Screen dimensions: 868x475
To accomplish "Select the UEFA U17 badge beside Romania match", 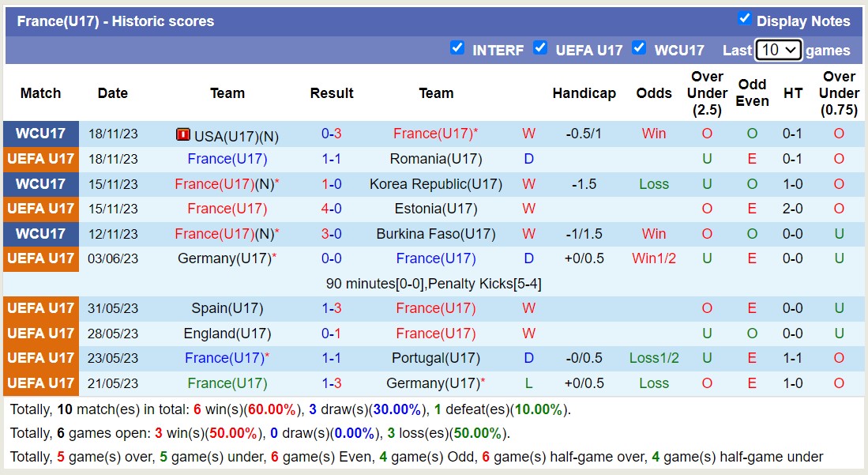I will click(40, 159).
